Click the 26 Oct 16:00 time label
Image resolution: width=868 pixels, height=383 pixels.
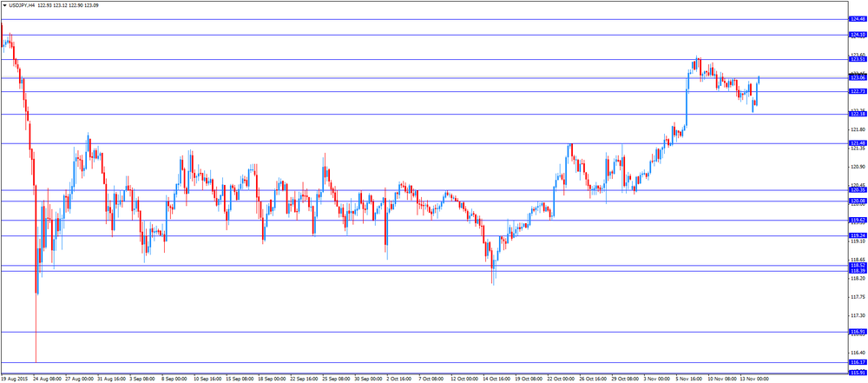(594, 380)
